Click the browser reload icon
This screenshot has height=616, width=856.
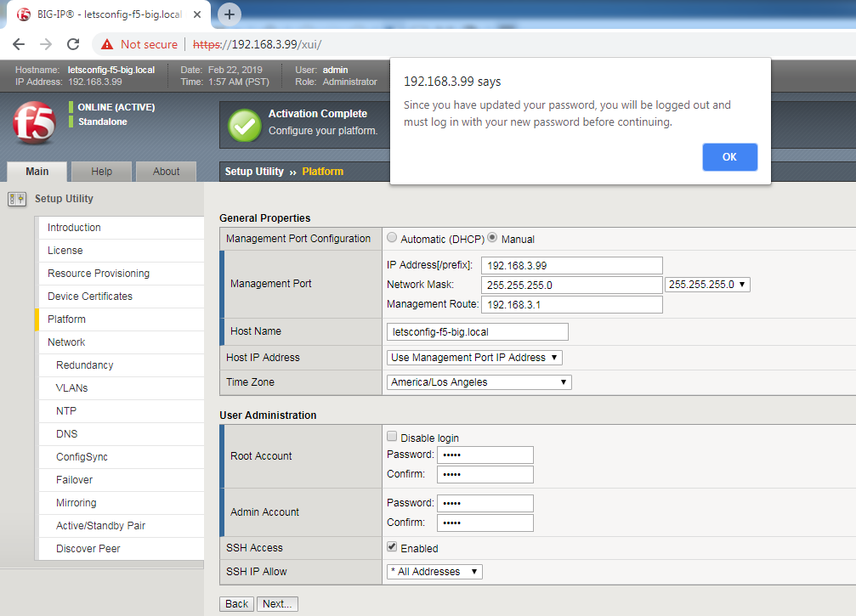pos(74,43)
